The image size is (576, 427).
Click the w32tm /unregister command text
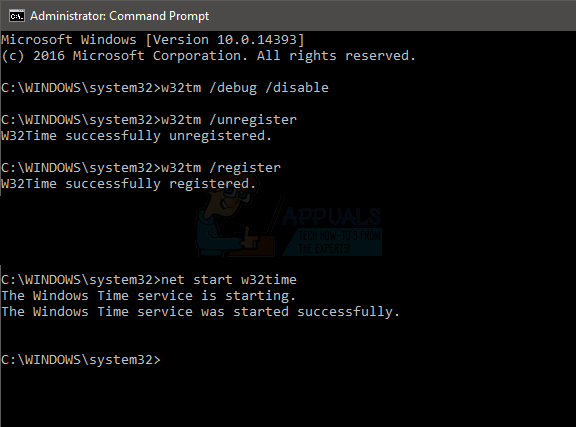pos(228,120)
